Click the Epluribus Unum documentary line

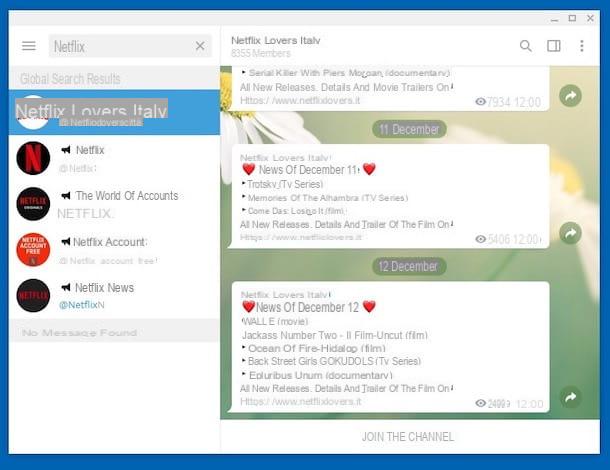click(317, 375)
